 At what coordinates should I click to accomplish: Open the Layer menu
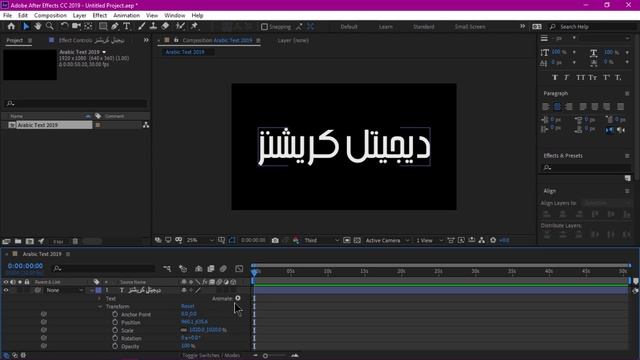point(79,15)
